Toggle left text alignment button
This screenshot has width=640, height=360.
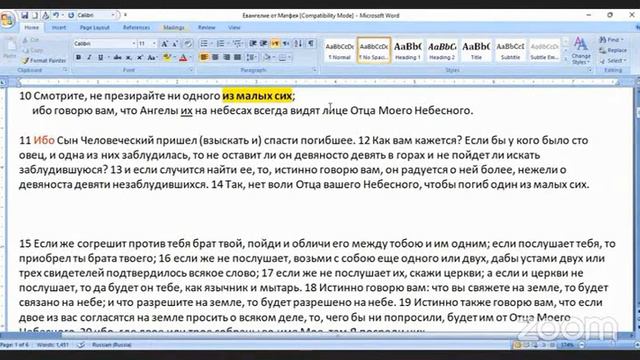coord(204,58)
